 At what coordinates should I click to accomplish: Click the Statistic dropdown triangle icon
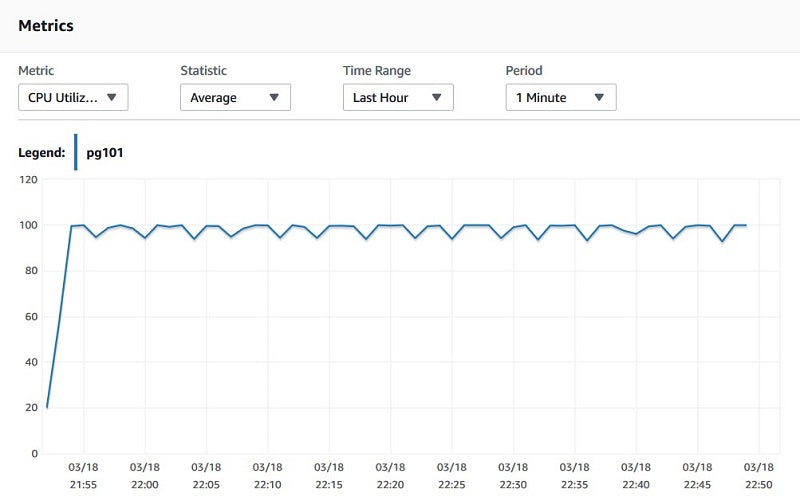tap(274, 97)
